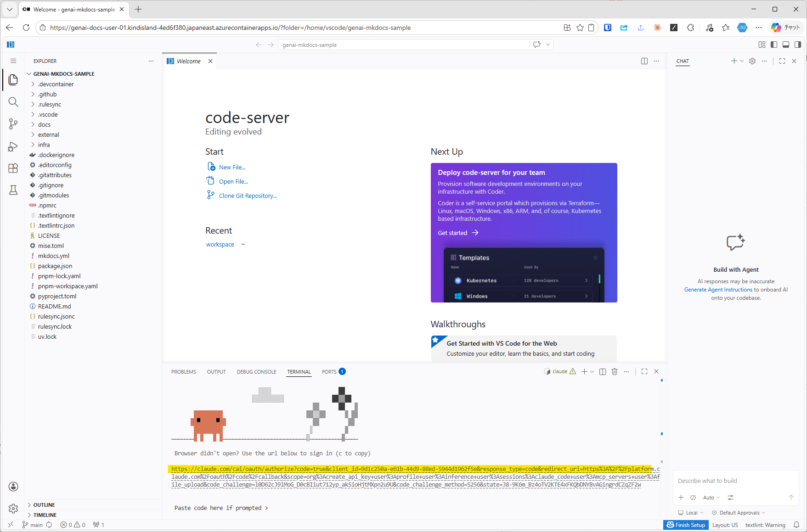The width and height of the screenshot is (807, 532).
Task: Open the Clone Git Repository link
Action: [248, 195]
